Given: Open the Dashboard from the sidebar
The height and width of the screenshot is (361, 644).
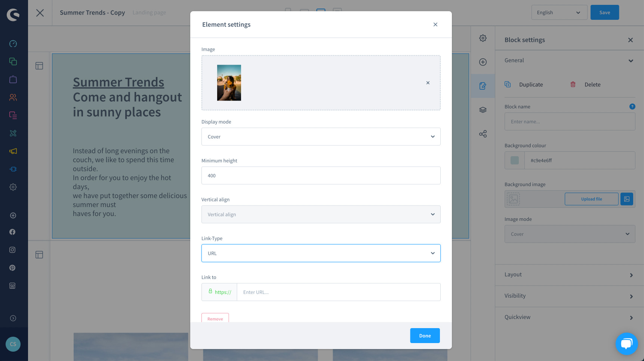Looking at the screenshot, I should click(x=13, y=44).
